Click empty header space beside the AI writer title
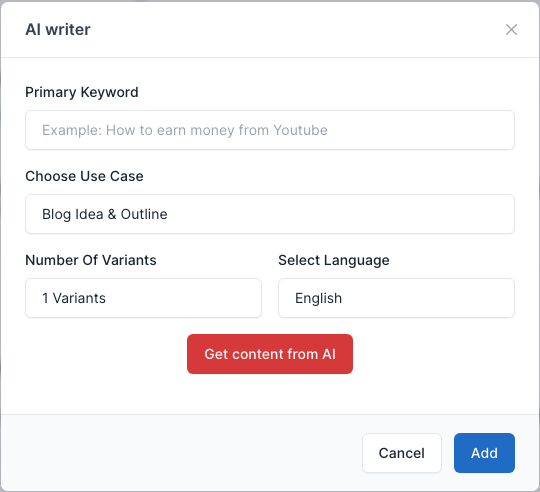 click(296, 30)
